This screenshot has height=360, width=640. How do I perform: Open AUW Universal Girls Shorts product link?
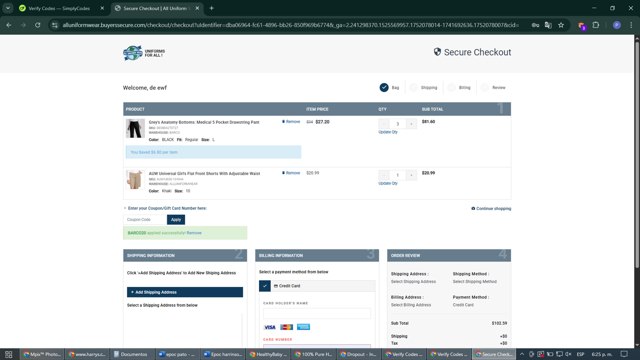click(x=204, y=173)
